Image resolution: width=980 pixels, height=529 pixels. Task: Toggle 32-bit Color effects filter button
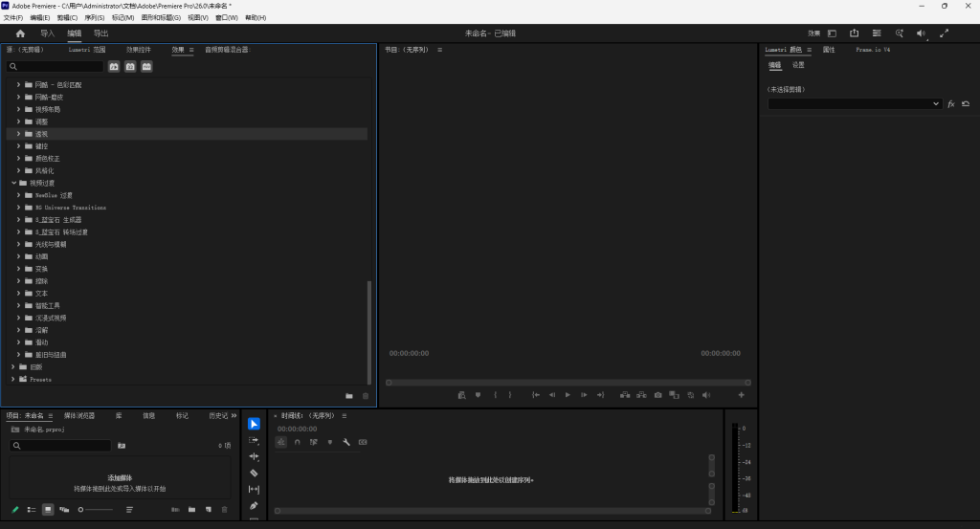tap(130, 66)
